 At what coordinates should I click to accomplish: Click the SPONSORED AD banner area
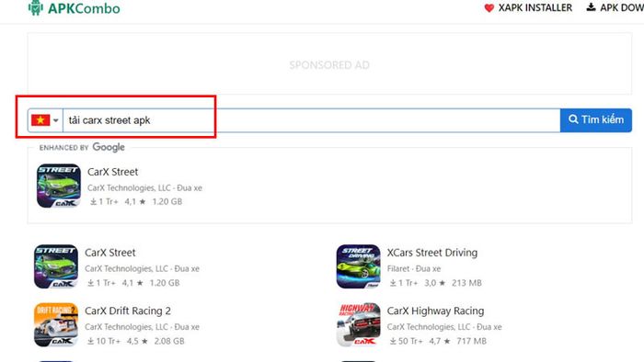point(329,64)
